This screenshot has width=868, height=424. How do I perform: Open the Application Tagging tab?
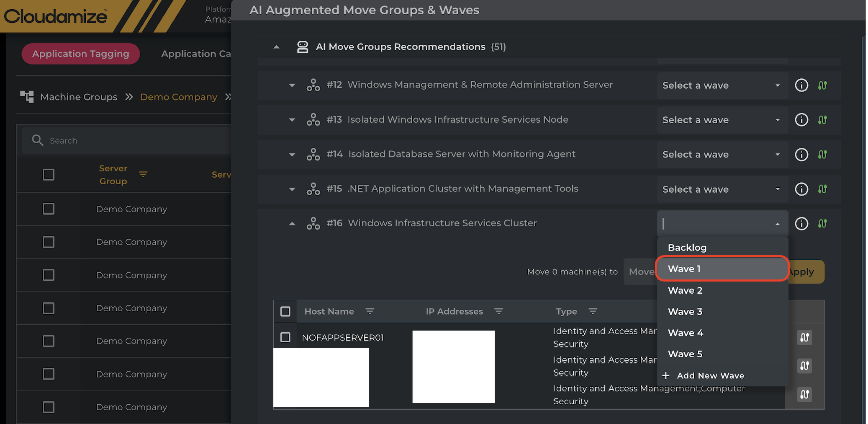[x=81, y=54]
